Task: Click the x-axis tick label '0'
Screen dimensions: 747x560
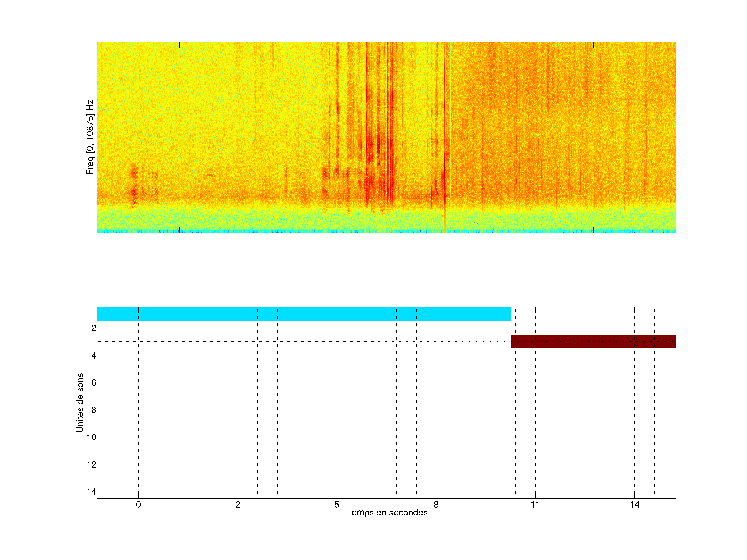Action: (139, 505)
